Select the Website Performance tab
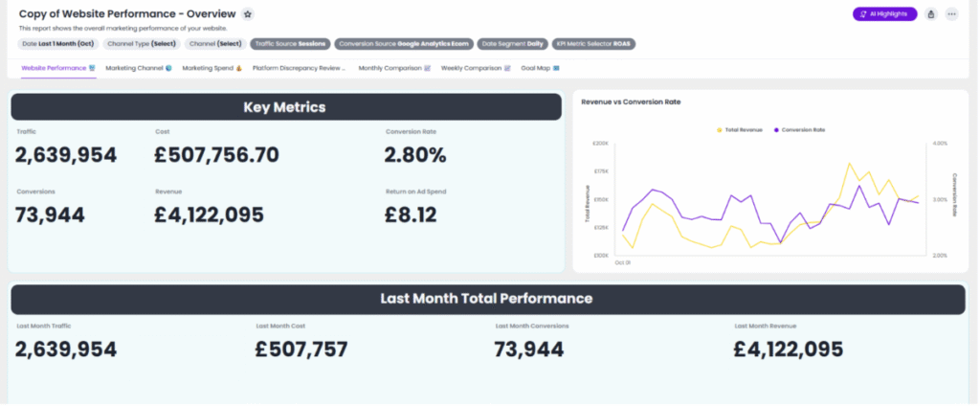980x406 pixels. tap(58, 68)
